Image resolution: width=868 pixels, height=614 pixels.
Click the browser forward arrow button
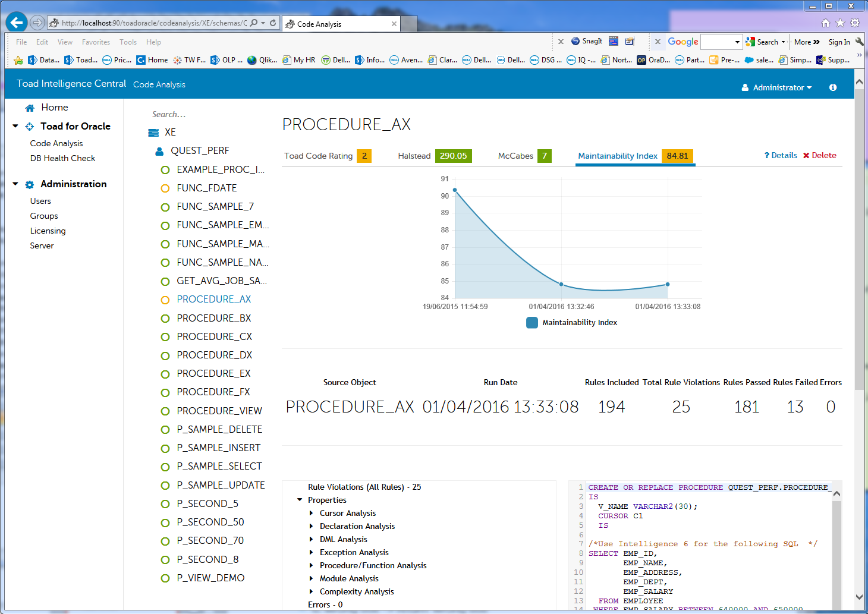tap(37, 23)
